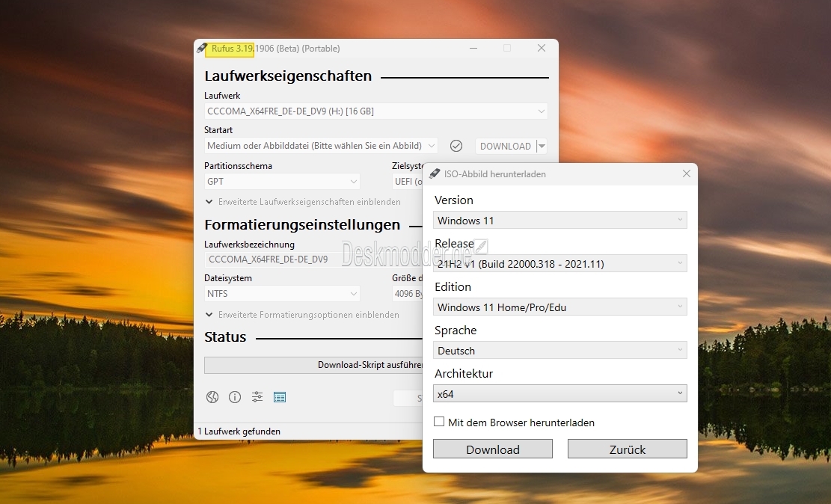831x504 pixels.
Task: Click the Laufwerkseigenschaften heading
Action: coord(288,76)
